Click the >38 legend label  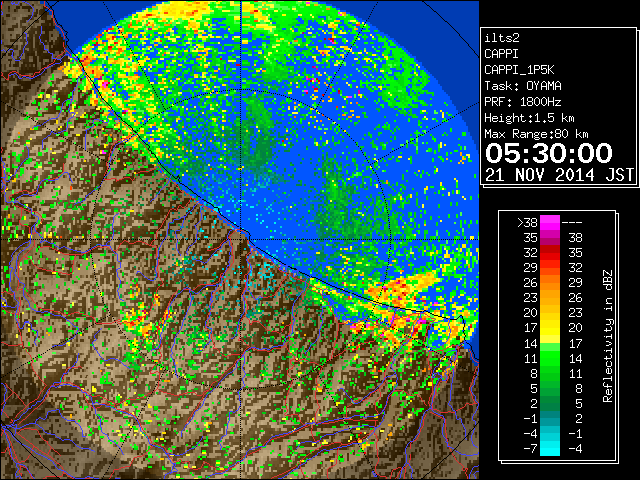(527, 223)
